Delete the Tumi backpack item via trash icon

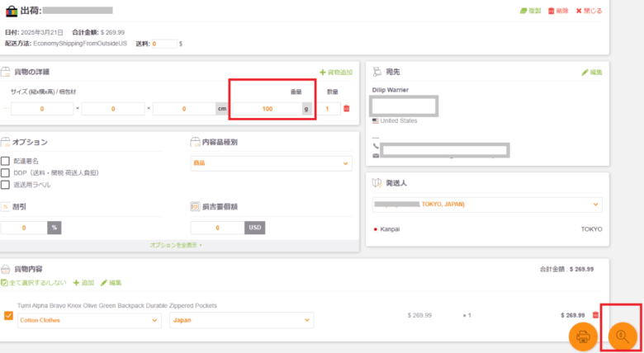coord(595,315)
